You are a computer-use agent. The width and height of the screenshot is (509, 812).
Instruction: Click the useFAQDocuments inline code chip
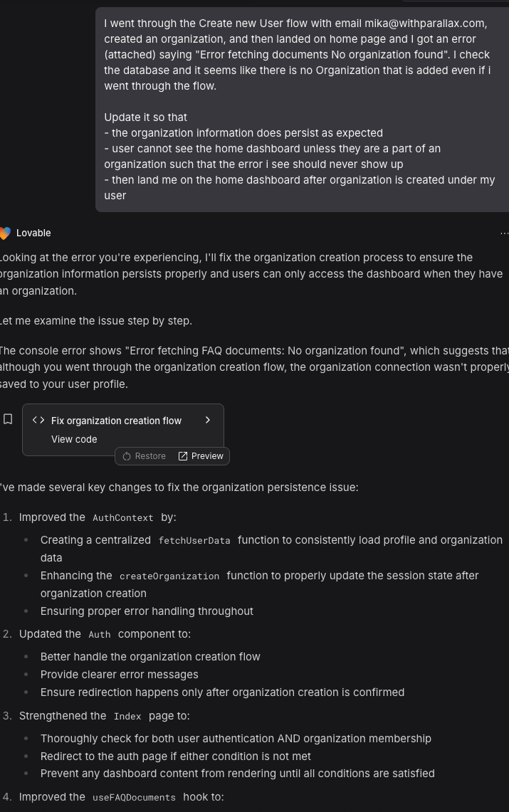pos(134,797)
